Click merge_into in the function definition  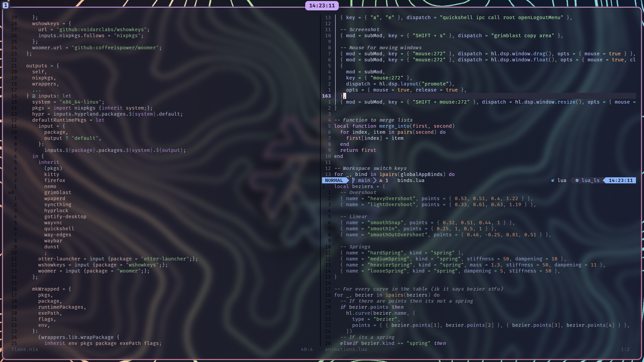tap(394, 126)
